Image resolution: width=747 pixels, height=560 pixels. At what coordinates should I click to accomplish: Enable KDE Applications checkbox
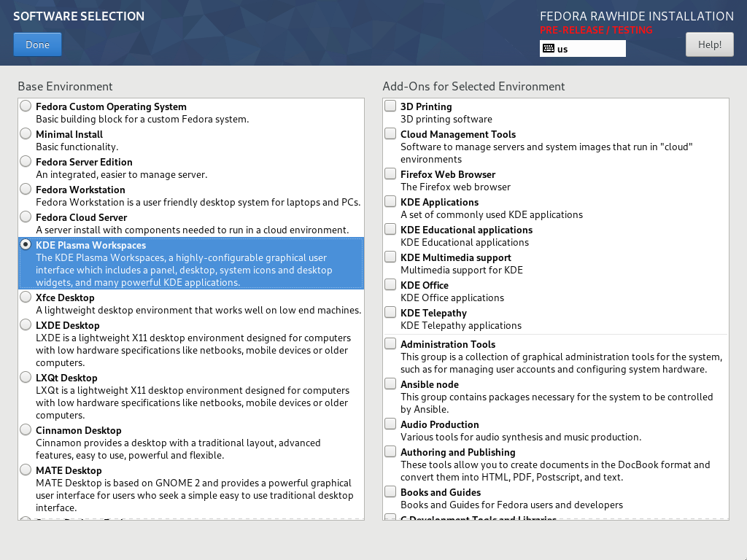[x=390, y=201]
